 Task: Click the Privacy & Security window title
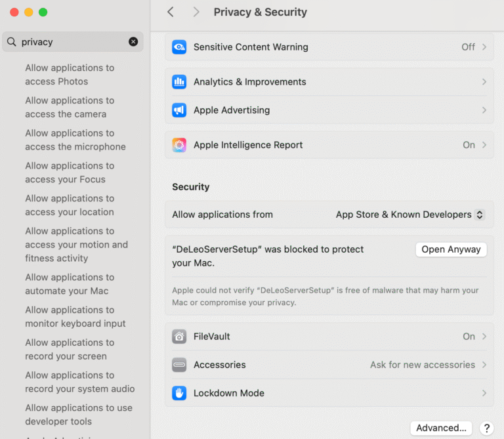tap(261, 12)
